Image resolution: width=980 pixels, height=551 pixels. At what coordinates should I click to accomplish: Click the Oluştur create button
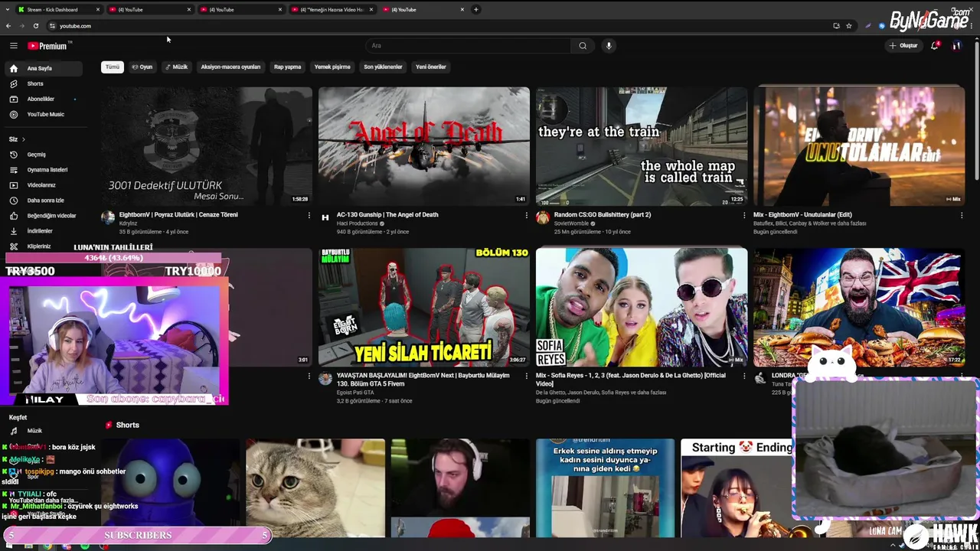coord(903,46)
